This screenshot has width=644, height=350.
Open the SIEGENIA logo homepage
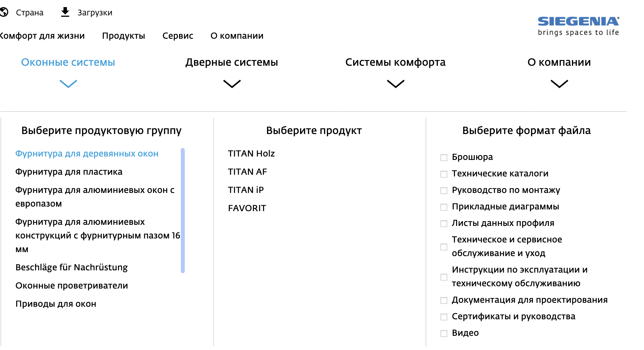click(x=578, y=26)
